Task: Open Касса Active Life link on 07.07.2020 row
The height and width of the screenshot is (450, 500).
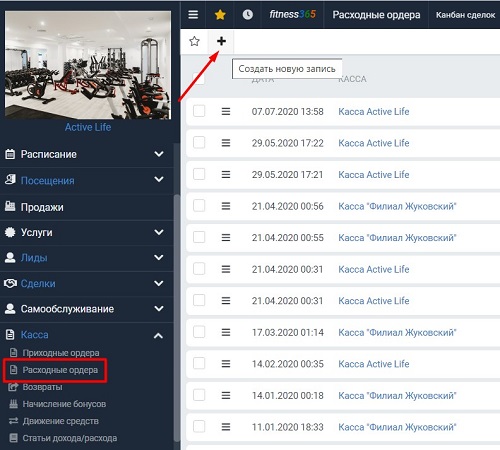Action: (x=374, y=111)
